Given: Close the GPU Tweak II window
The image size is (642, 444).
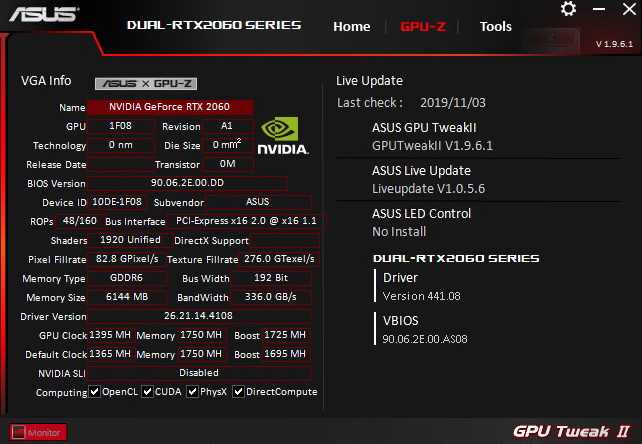Looking at the screenshot, I should (629, 9).
